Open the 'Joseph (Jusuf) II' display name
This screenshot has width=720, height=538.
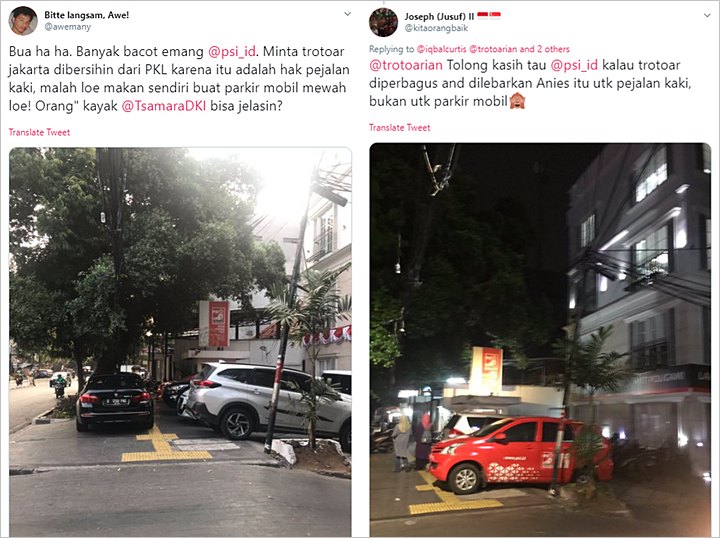tap(439, 17)
